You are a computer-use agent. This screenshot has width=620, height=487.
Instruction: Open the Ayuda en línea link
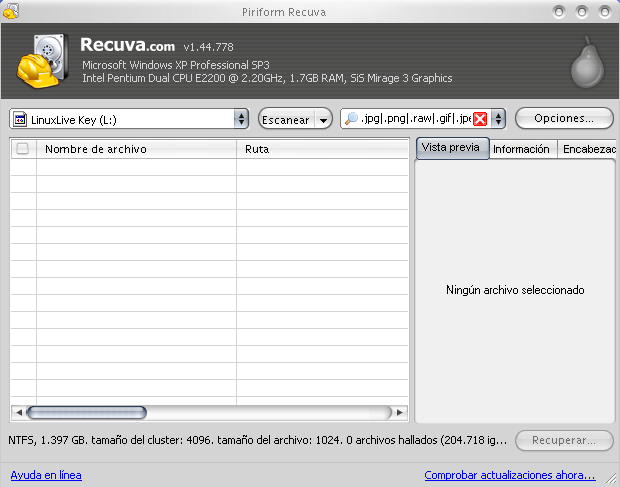[46, 475]
